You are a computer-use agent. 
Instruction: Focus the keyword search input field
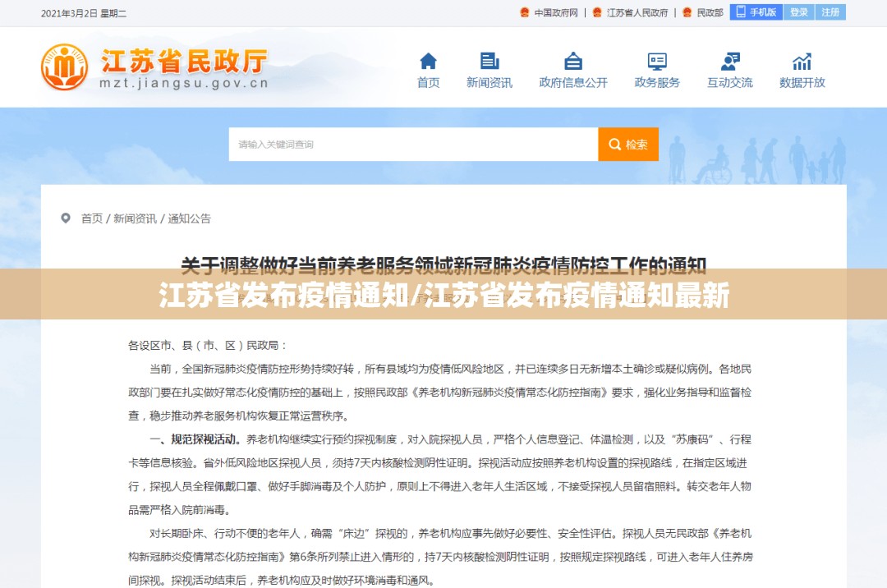click(x=412, y=145)
